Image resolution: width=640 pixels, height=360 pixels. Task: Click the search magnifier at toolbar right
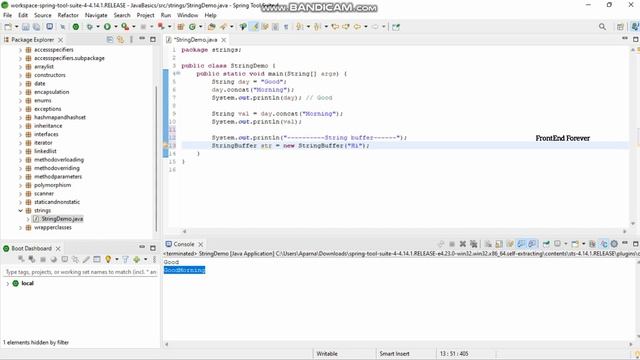click(602, 27)
